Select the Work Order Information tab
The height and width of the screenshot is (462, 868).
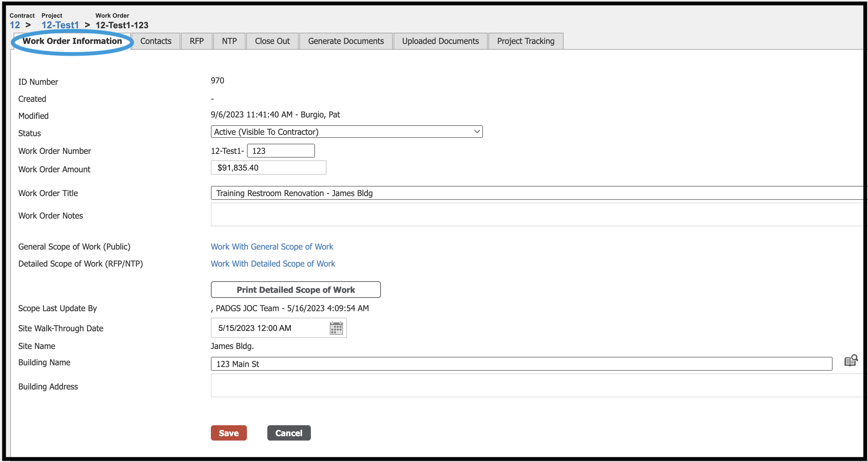click(72, 41)
